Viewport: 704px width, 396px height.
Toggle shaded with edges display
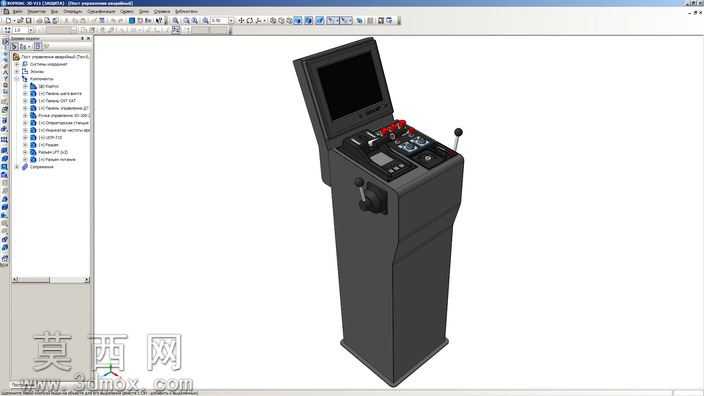309,21
